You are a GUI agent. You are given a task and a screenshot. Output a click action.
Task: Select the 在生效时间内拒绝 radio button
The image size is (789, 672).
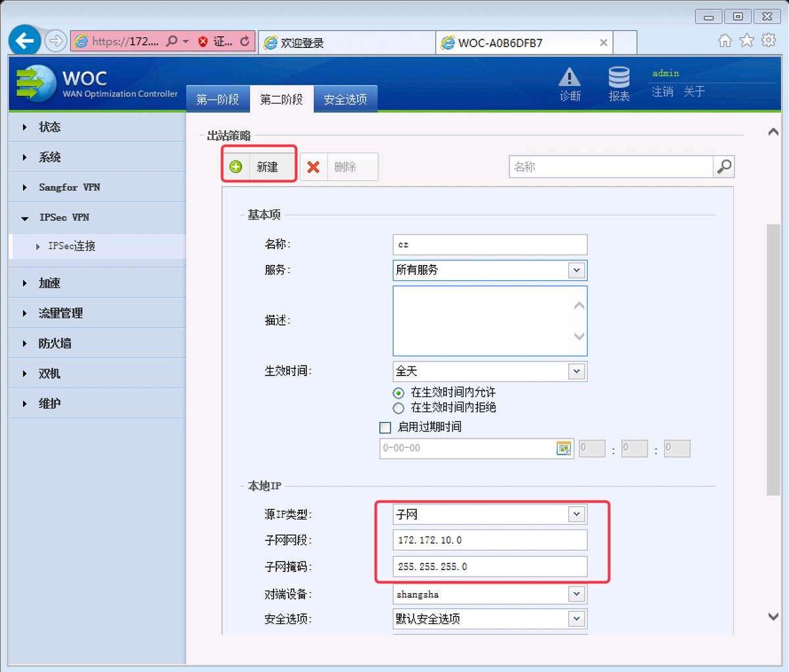coord(398,408)
